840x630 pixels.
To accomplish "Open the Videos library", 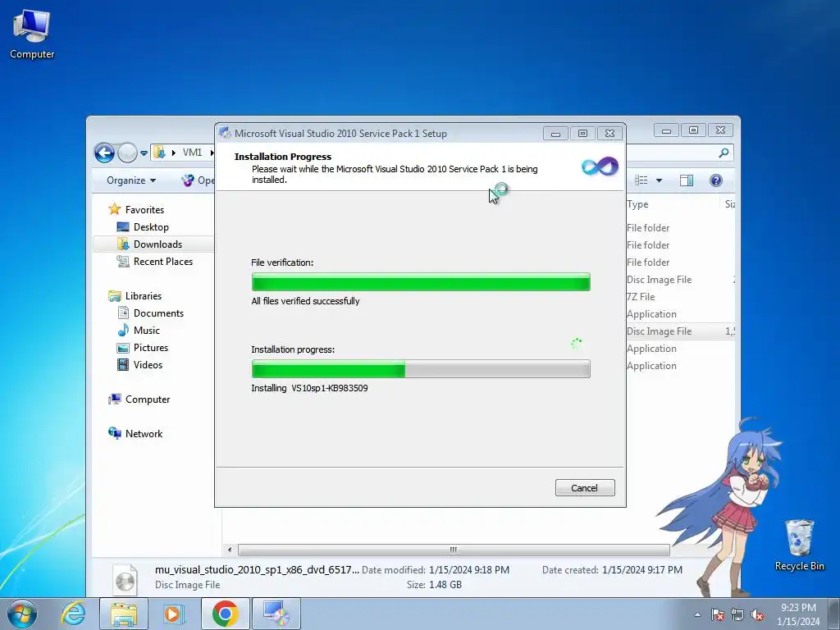I will click(x=148, y=365).
